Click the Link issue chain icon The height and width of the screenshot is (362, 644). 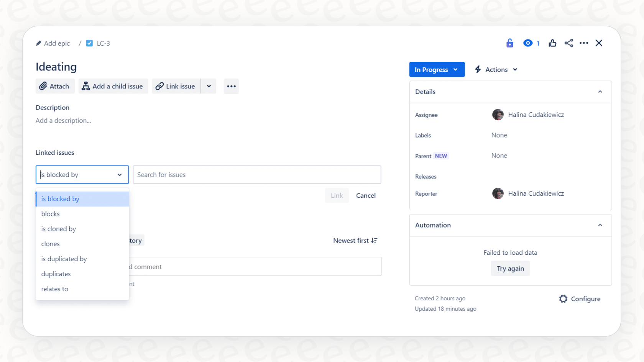point(160,86)
